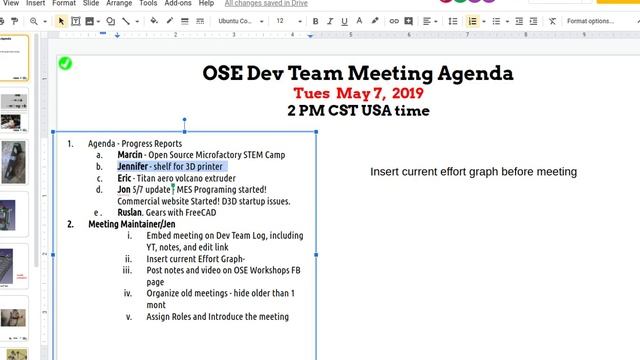Screen dimensions: 640x360
Task: Expand the Insert image dropdown arrow
Action: [x=98, y=21]
